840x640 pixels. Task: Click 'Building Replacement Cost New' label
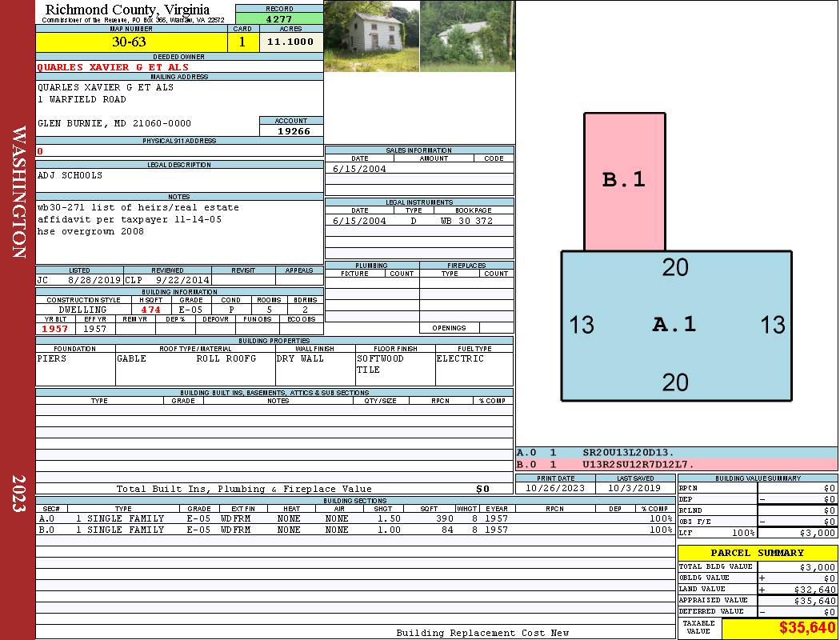pos(482,633)
